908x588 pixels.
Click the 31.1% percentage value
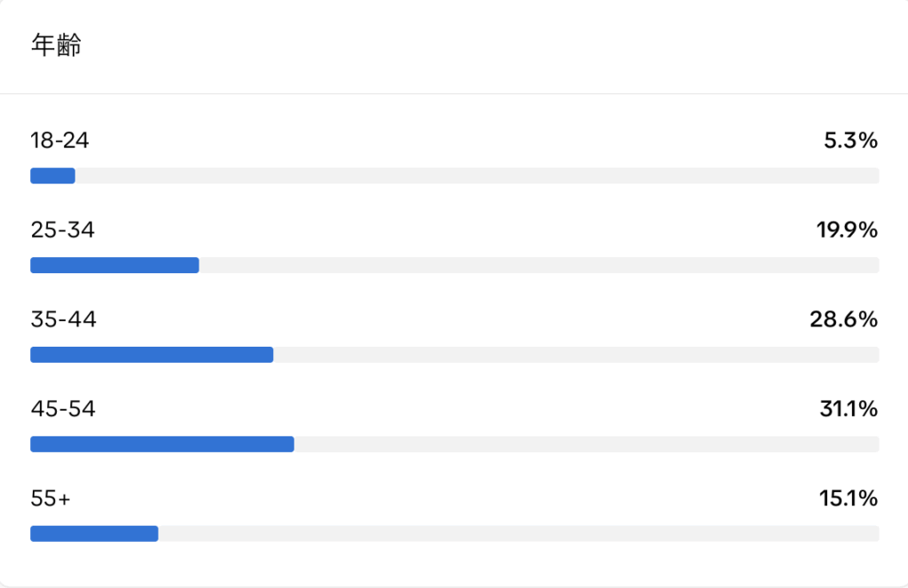click(849, 409)
